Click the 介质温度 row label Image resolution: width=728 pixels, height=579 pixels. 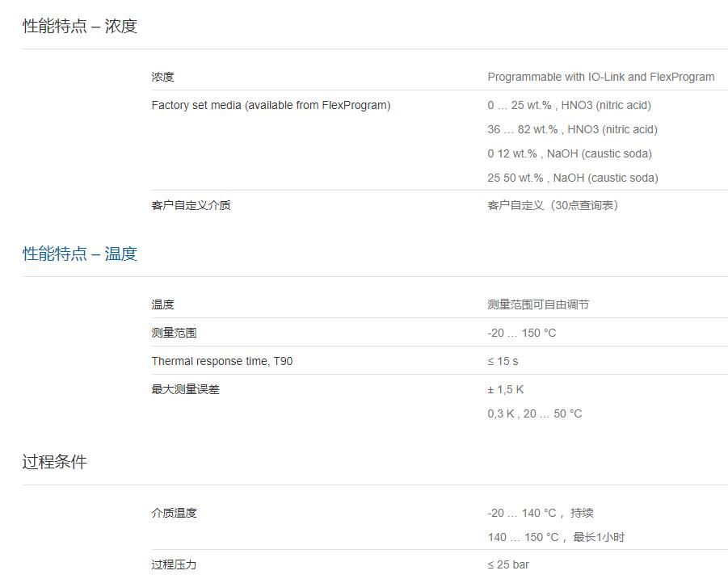point(174,513)
